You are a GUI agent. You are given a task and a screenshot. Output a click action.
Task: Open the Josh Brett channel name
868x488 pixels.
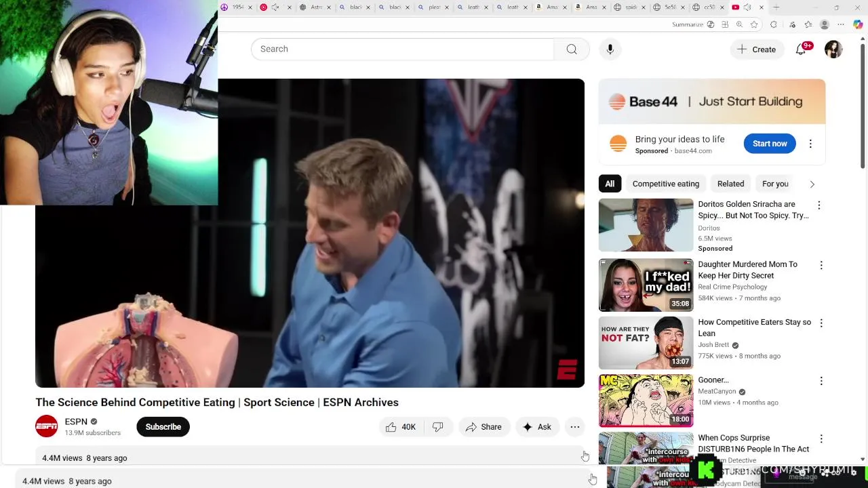(713, 345)
